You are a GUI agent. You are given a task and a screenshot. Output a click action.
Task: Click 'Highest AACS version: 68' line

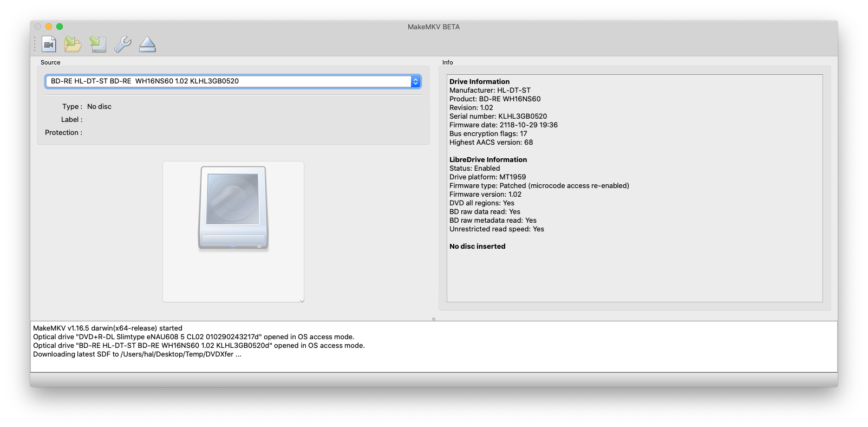[491, 143]
